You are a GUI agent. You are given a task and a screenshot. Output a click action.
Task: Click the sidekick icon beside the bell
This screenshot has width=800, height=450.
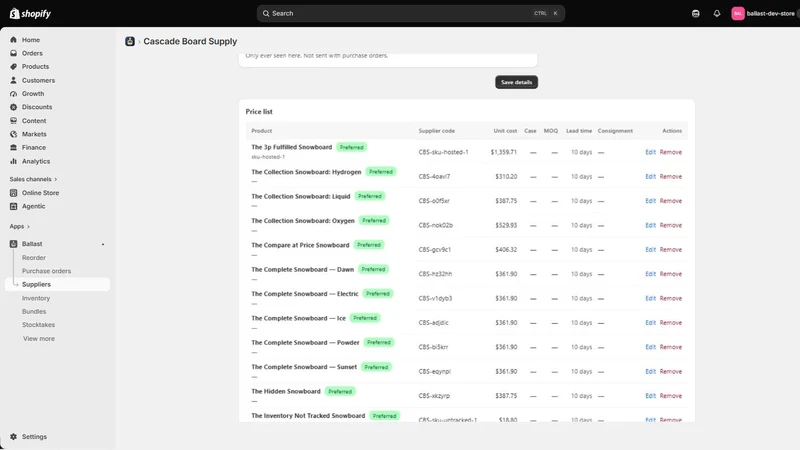click(x=695, y=13)
